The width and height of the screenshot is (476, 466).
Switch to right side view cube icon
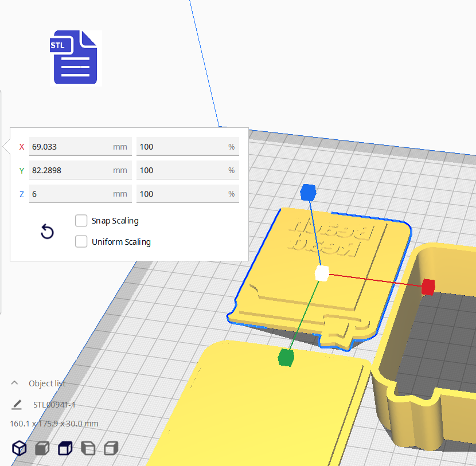(x=111, y=448)
